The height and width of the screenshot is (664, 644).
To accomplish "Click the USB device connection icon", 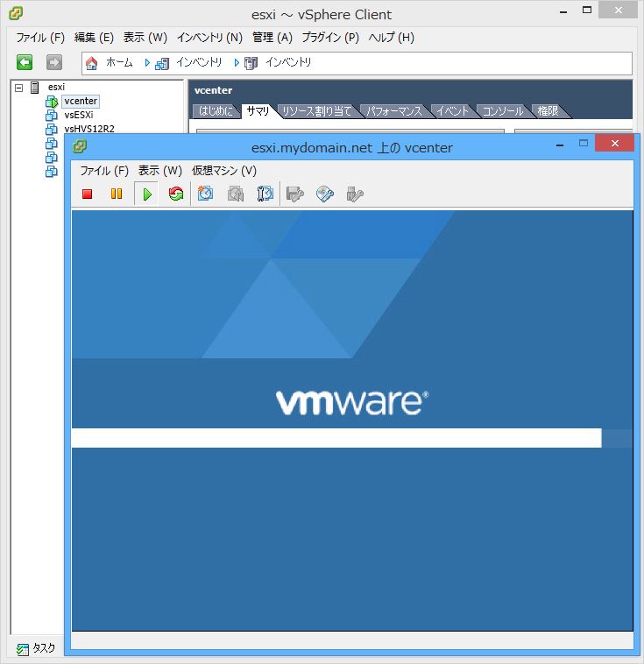I will click(x=355, y=194).
